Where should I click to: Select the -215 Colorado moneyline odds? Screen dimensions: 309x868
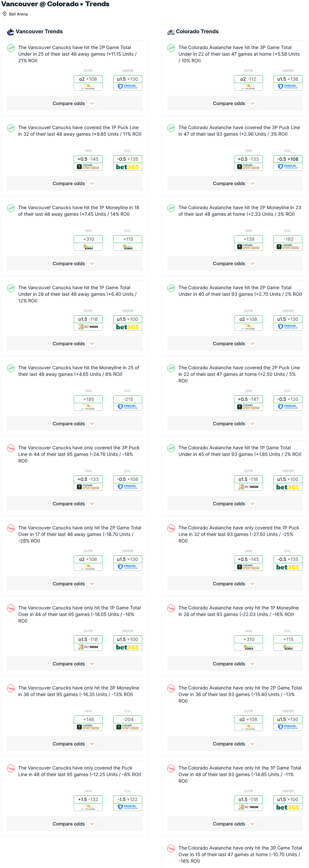(128, 399)
